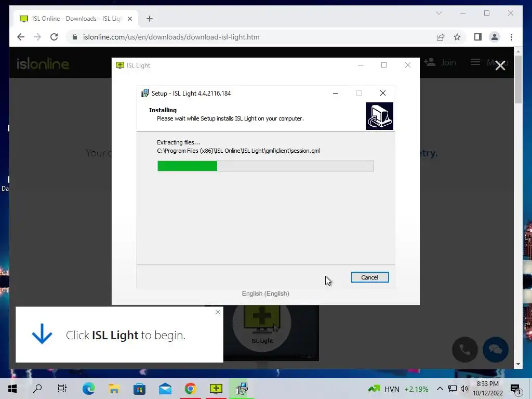Bookmark this page with the star icon
This screenshot has width=532, height=399.
click(x=457, y=37)
